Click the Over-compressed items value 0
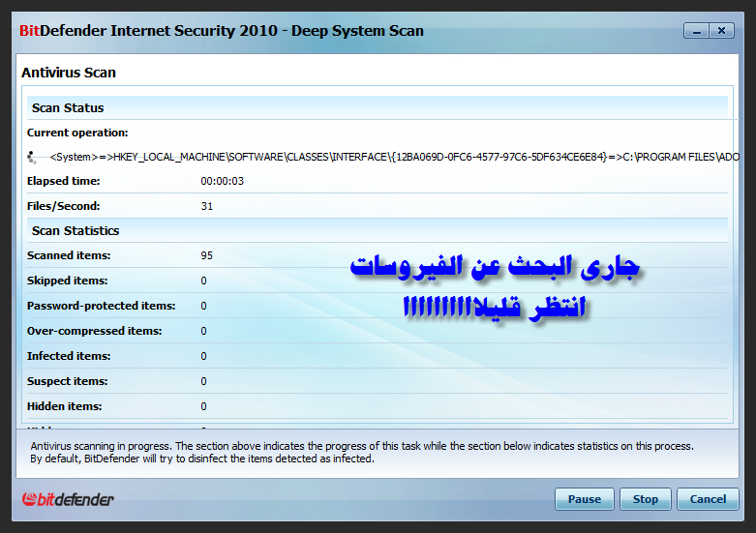Screen dimensions: 756x533 point(203,331)
